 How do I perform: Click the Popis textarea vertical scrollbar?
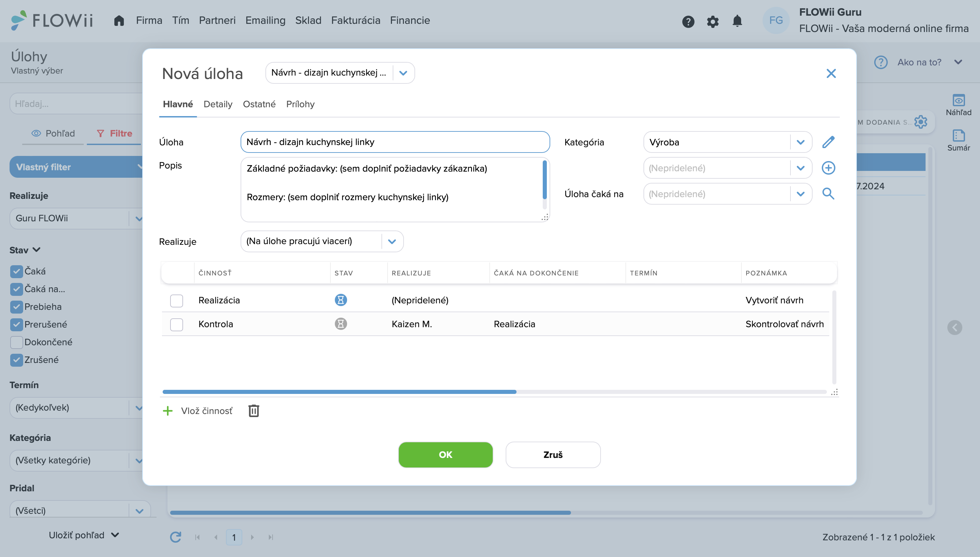point(544,180)
